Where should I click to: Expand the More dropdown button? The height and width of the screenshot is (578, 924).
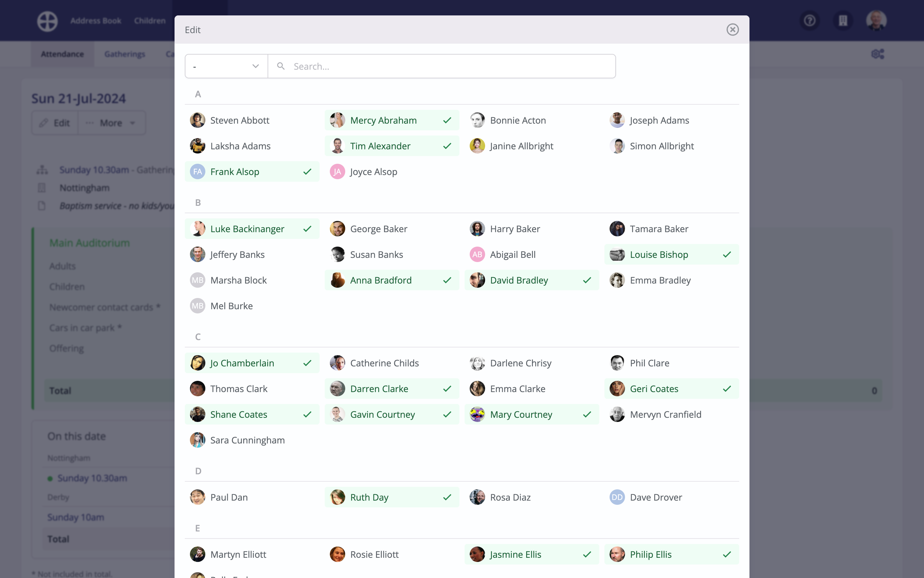112,123
